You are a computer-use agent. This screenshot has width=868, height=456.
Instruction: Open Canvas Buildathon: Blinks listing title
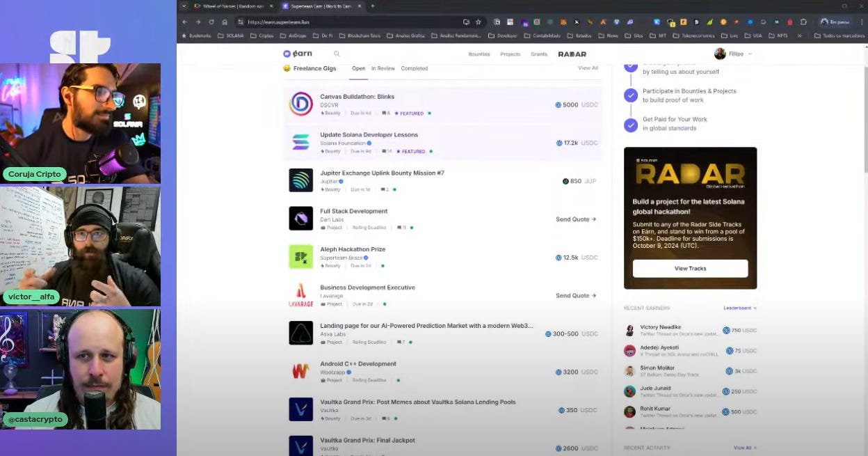tap(357, 97)
